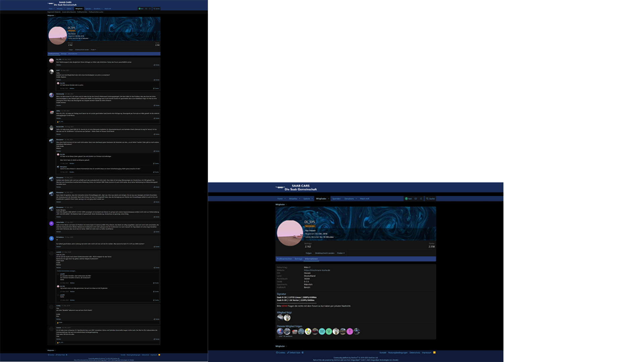Click the Cookies link in left footer
The height and width of the screenshot is (362, 644).
51,355
